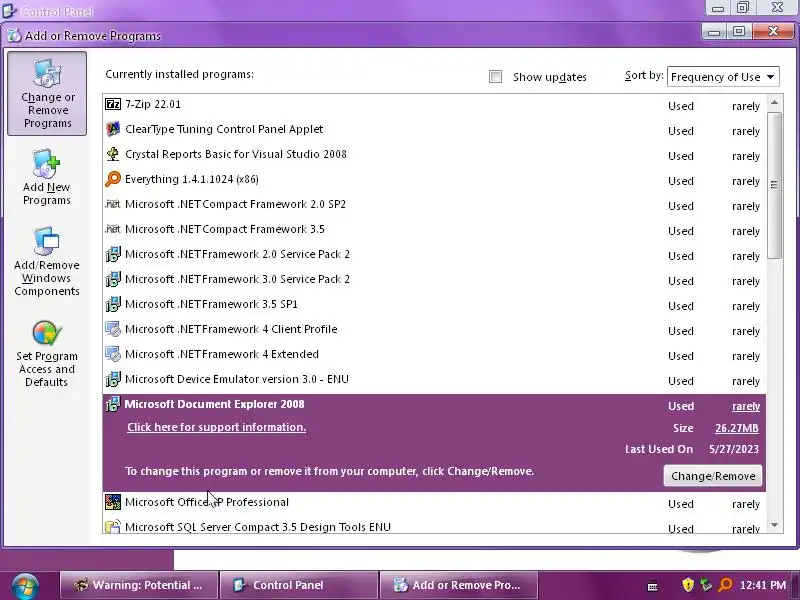800x600 pixels.
Task: Click the 26.27MB size link
Action: (x=737, y=428)
